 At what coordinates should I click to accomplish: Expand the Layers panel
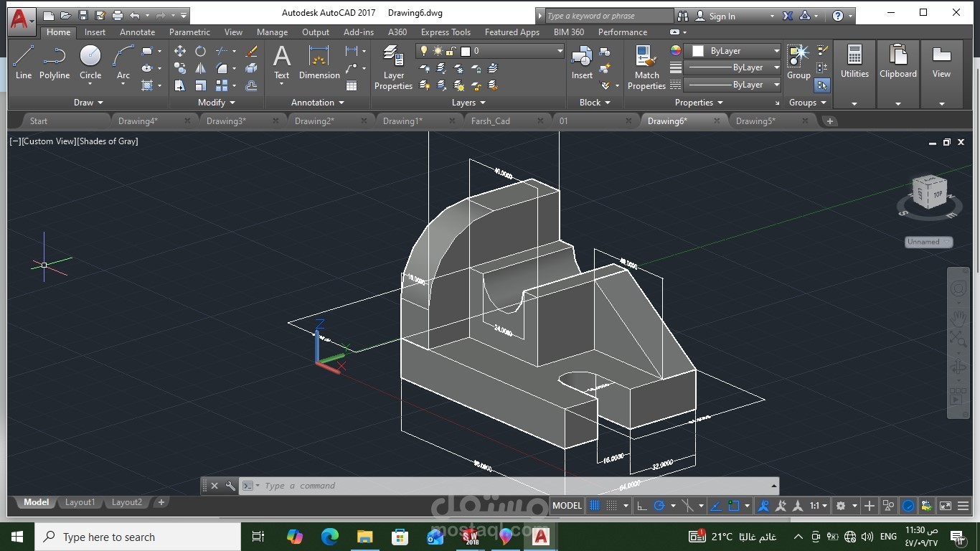pyautogui.click(x=468, y=103)
